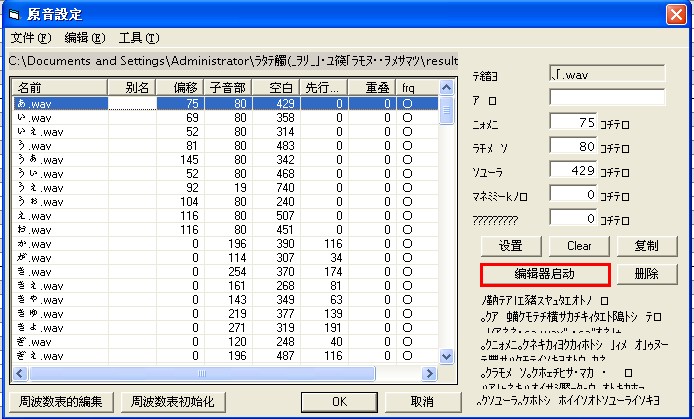Screen dimensions: 694x419
Task: Sort by 偏移 column header
Action: [181, 88]
